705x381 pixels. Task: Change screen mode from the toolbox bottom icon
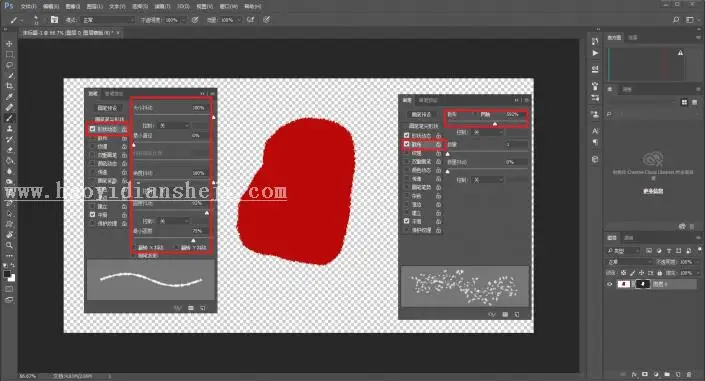[9, 300]
